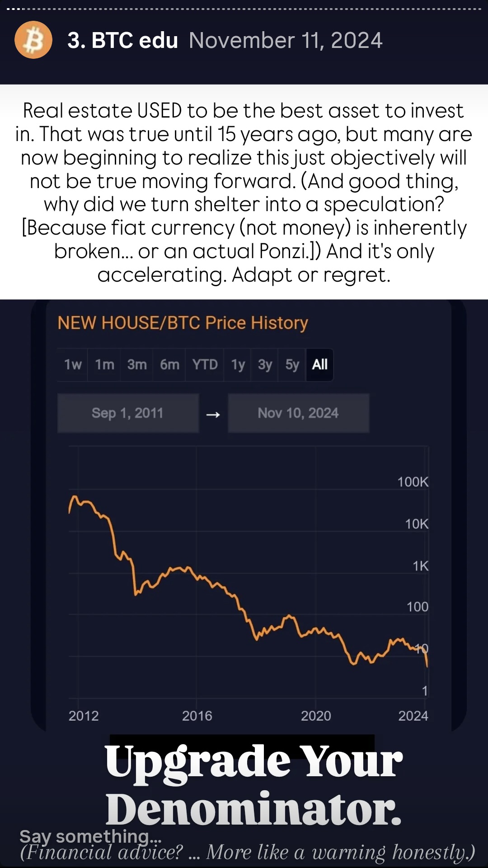
Task: Switch to YTD time range
Action: [x=205, y=364]
